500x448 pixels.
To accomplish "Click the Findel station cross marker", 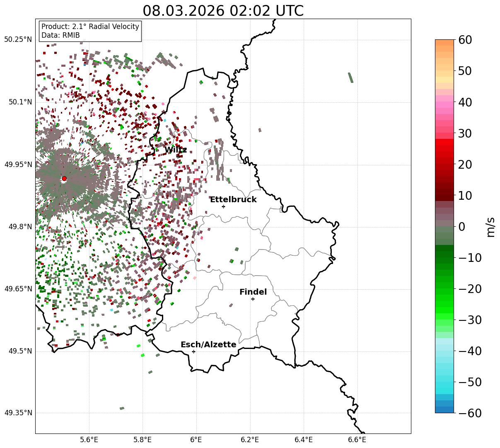I will point(253,299).
